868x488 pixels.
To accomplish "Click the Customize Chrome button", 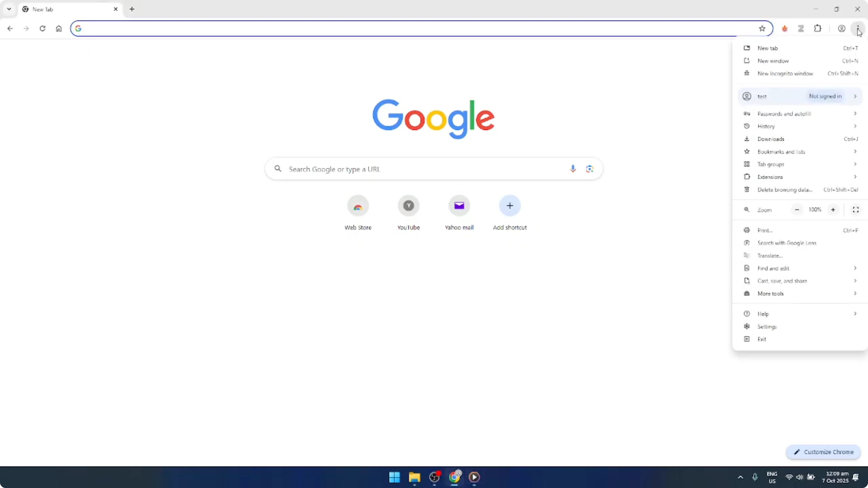I will click(823, 452).
